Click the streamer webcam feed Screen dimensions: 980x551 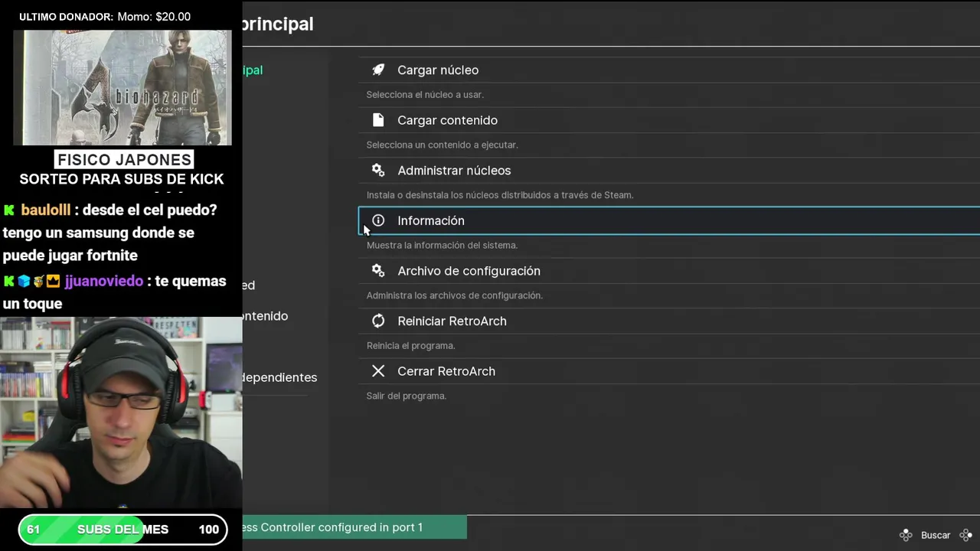(121, 412)
